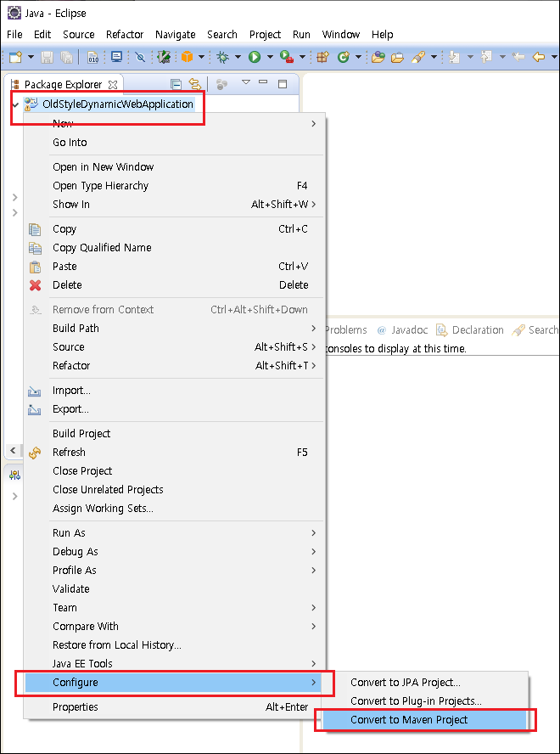The image size is (560, 754).
Task: Click the Open Task folder icon
Action: (x=398, y=57)
